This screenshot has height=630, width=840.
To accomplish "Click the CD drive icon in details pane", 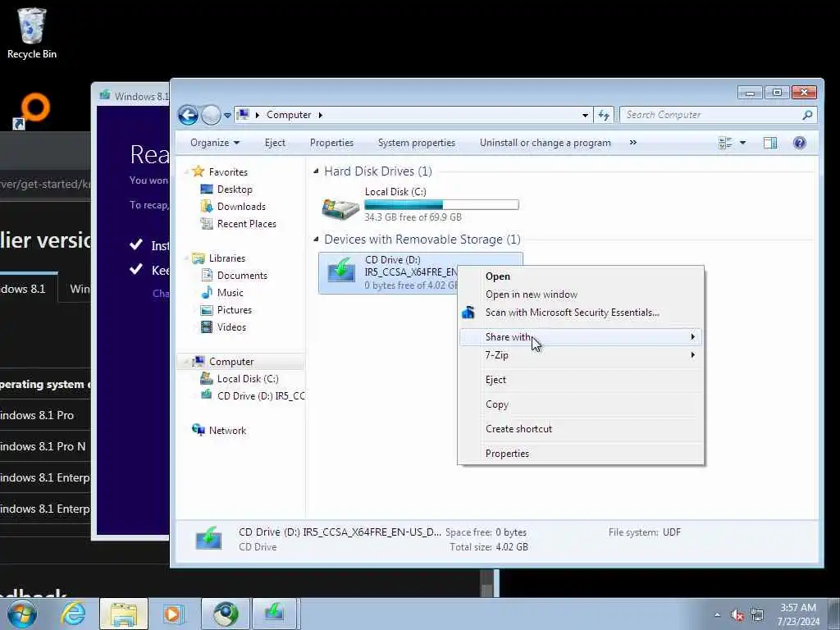I will pos(208,538).
